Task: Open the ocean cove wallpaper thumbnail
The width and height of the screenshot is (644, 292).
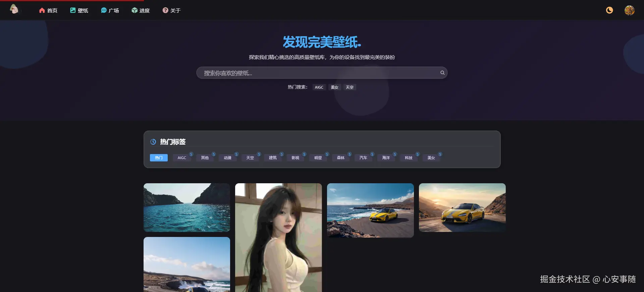Action: click(x=187, y=207)
